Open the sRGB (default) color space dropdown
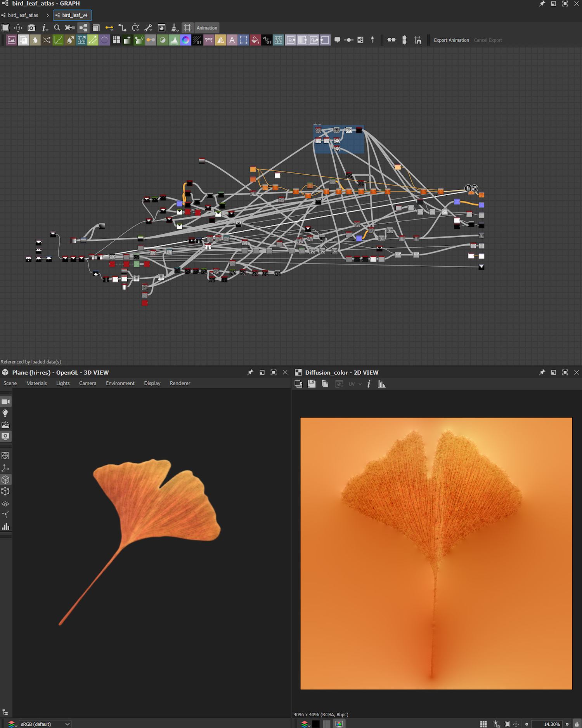The height and width of the screenshot is (728, 582). tap(45, 724)
